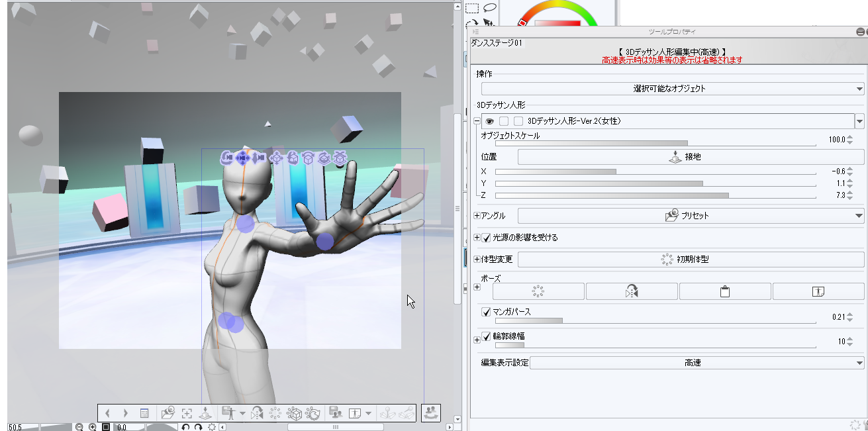This screenshot has width=868, height=431.
Task: Click the マンガパース slider
Action: (x=655, y=320)
